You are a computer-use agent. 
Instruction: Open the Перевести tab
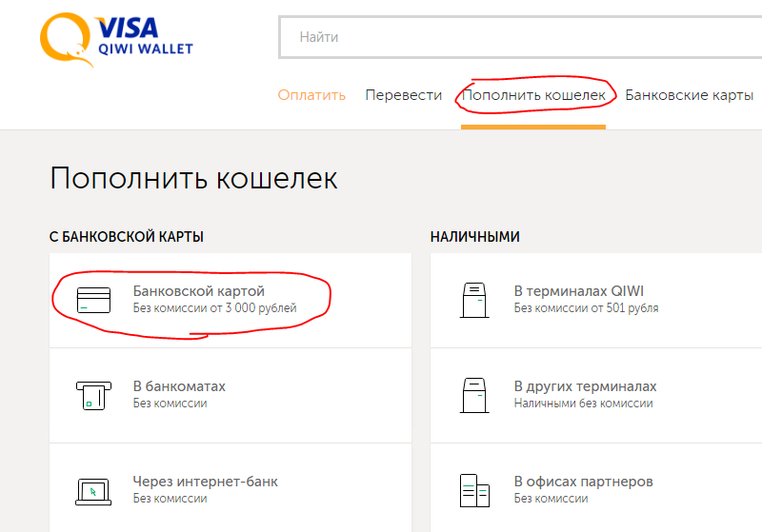pyautogui.click(x=403, y=94)
